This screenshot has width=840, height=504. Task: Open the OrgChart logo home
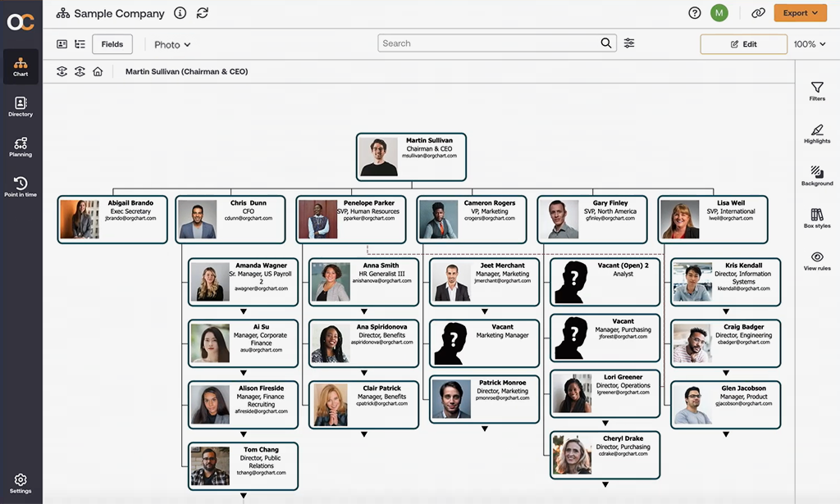tap(21, 22)
